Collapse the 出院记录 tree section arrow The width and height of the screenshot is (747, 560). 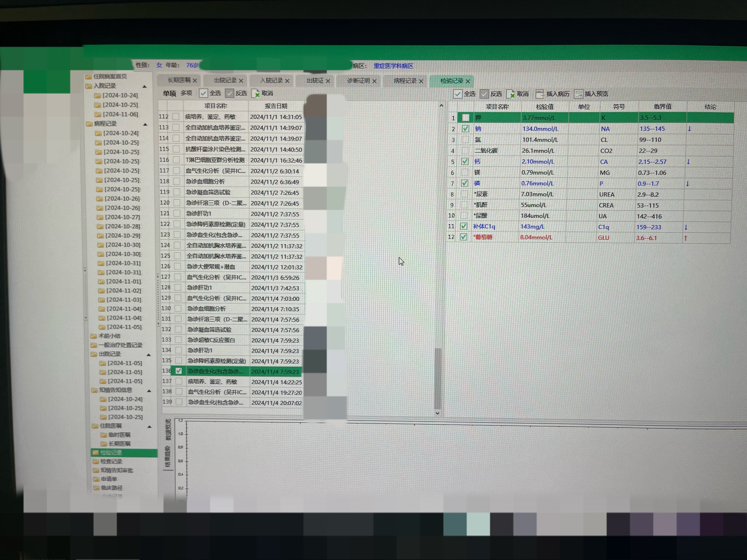pos(149,355)
